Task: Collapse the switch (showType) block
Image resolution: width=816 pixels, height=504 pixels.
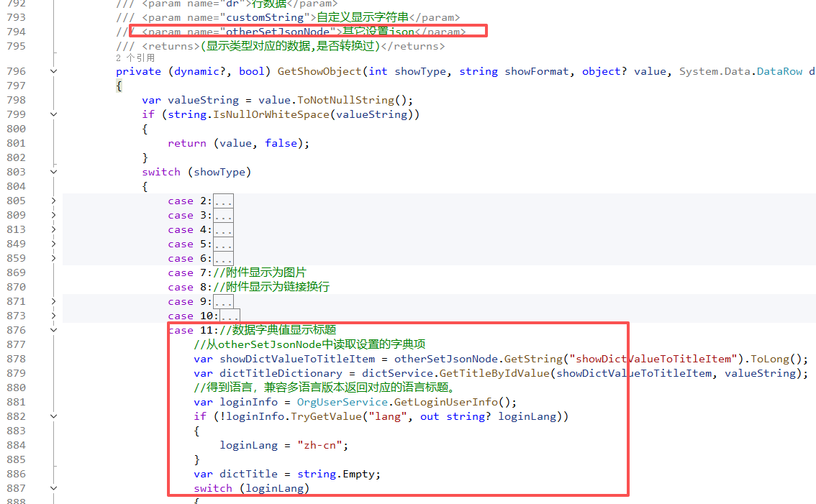Action: tap(53, 172)
